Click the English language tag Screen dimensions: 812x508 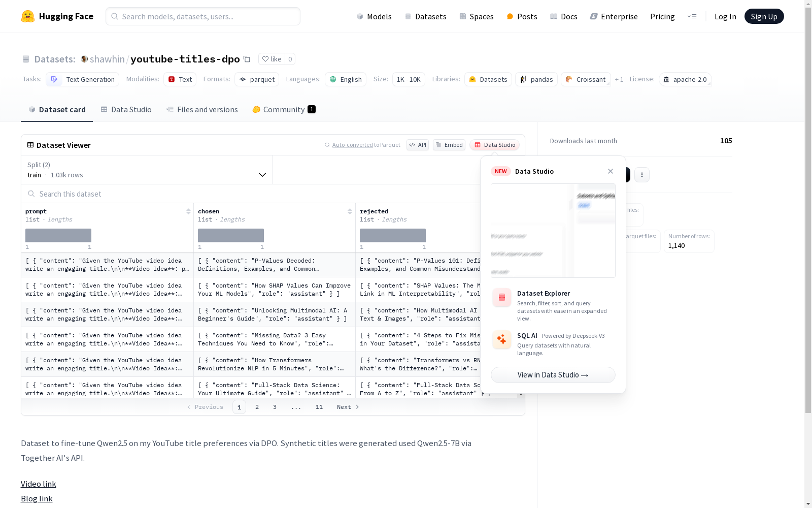click(346, 79)
